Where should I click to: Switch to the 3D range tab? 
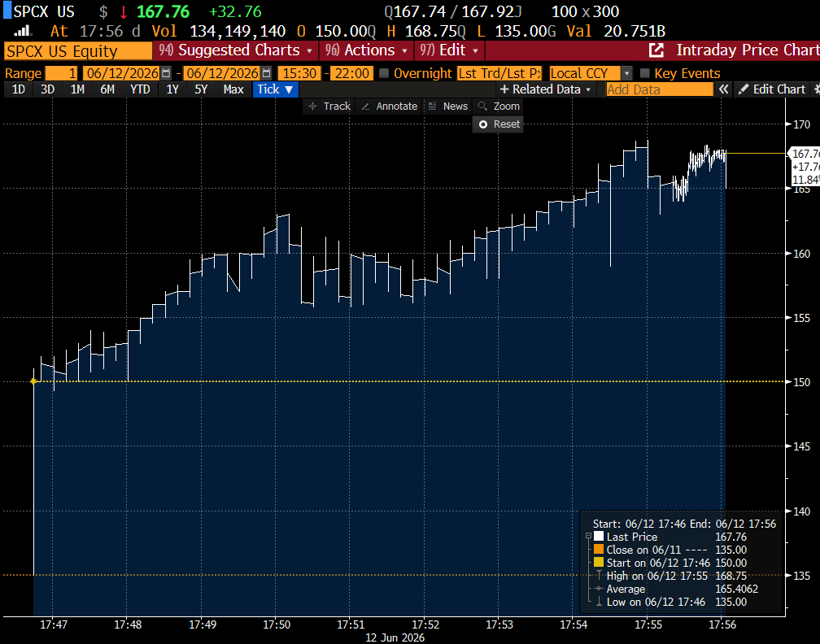click(x=47, y=89)
